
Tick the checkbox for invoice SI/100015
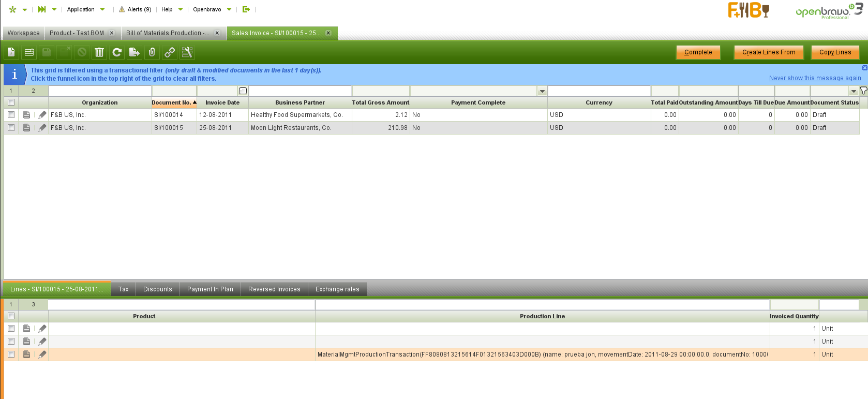tap(11, 128)
